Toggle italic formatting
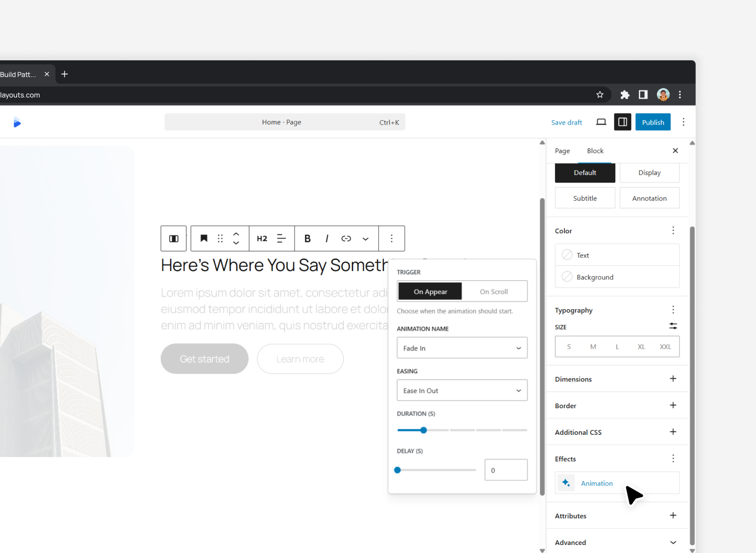This screenshot has width=756, height=553. (x=327, y=239)
